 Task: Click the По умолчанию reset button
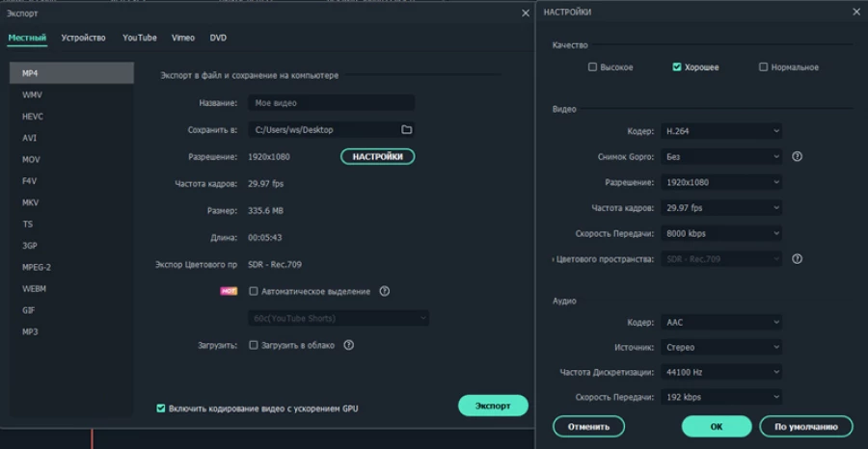(x=805, y=426)
